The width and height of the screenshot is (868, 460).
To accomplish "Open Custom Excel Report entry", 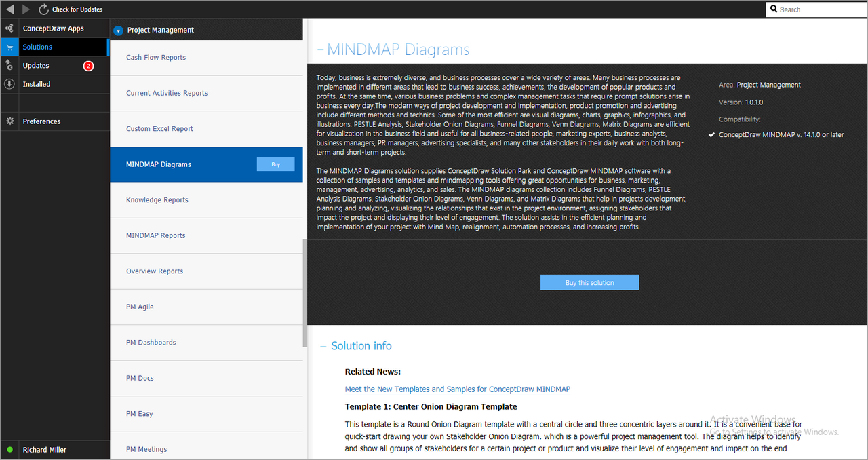I will tap(206, 129).
